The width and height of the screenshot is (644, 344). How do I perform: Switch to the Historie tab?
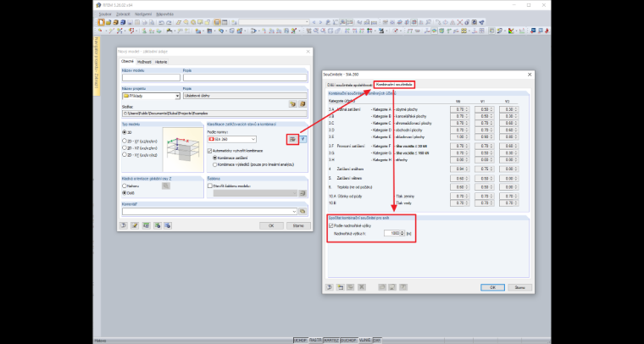tap(161, 62)
